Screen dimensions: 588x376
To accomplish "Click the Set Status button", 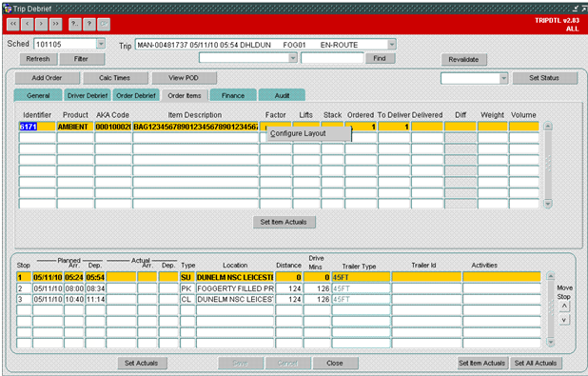I will pyautogui.click(x=544, y=78).
